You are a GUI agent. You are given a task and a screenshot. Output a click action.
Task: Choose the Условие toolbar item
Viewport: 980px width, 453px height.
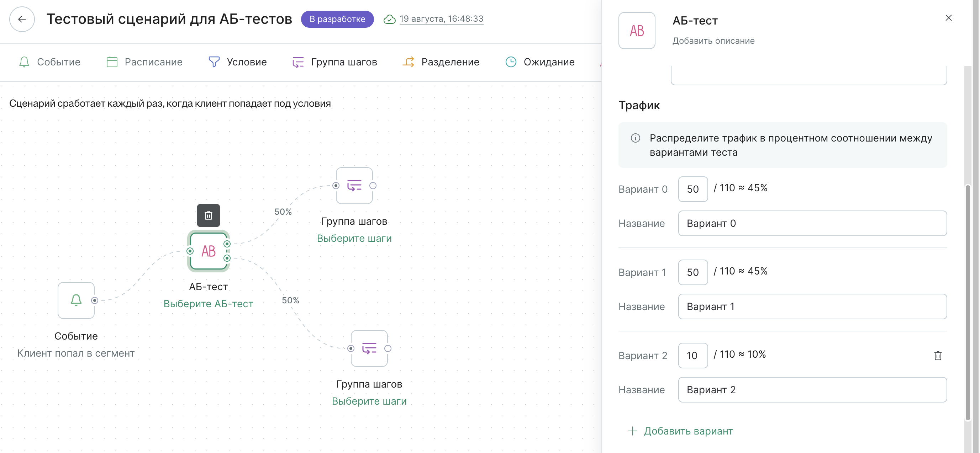coord(237,62)
